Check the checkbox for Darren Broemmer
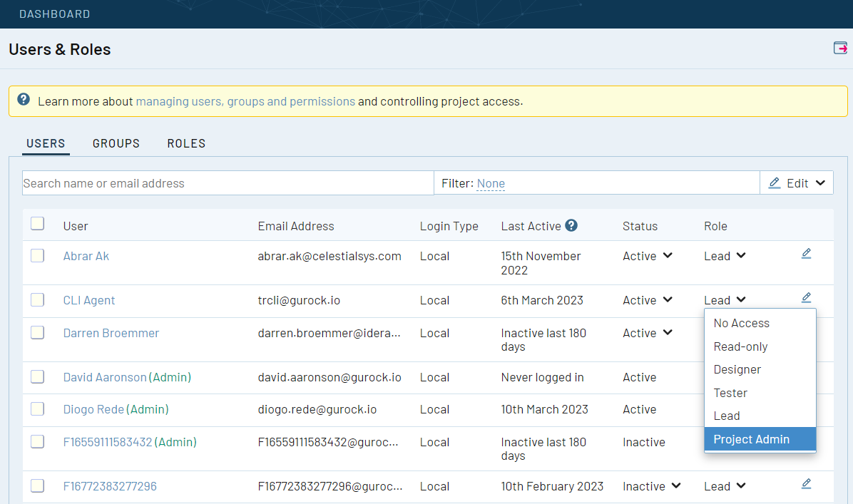The height and width of the screenshot is (504, 853). pos(37,332)
